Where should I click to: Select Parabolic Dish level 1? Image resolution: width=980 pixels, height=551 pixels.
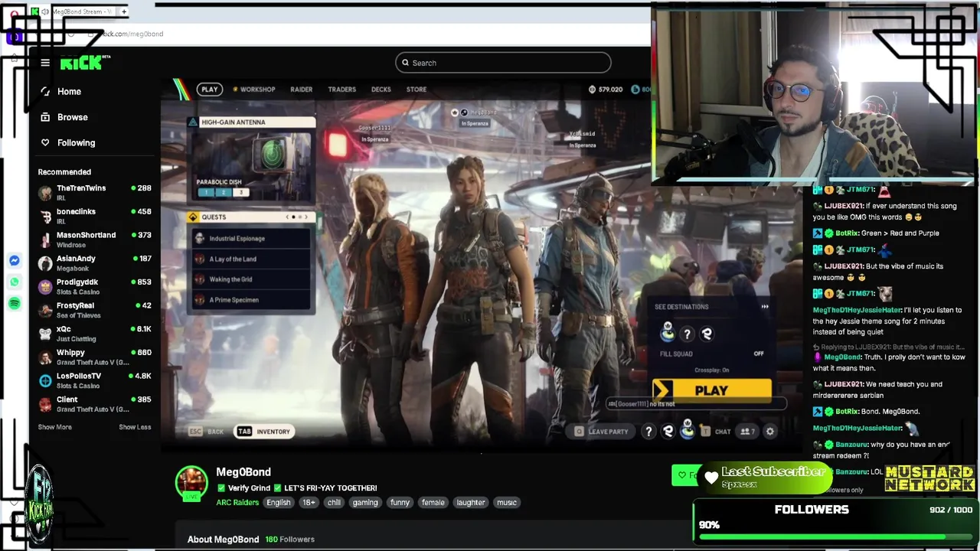point(205,193)
